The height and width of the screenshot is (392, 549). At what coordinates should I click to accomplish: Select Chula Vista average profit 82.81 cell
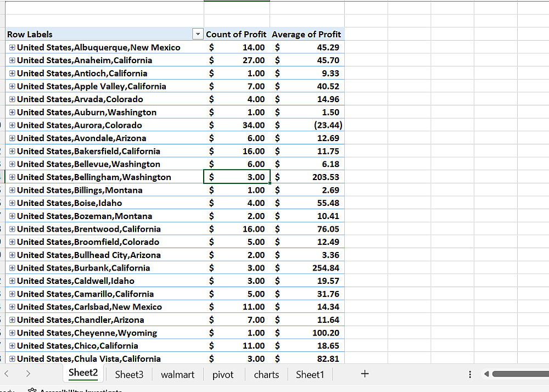(307, 359)
